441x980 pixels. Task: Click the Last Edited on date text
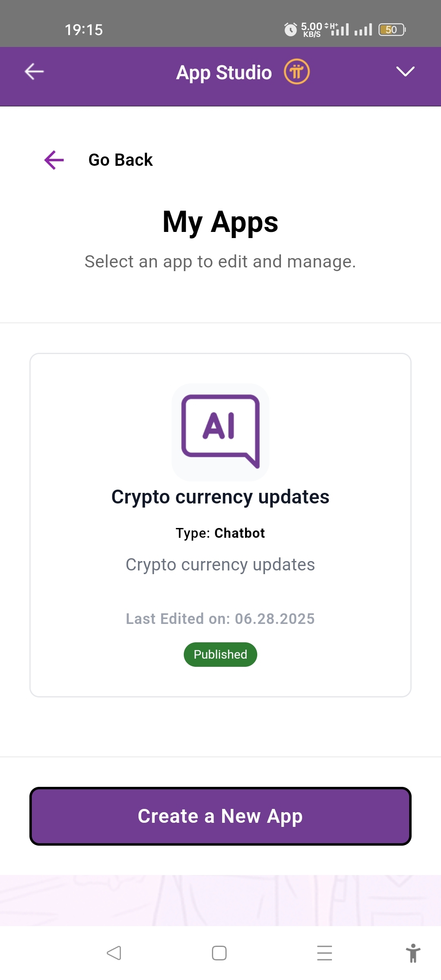[220, 619]
